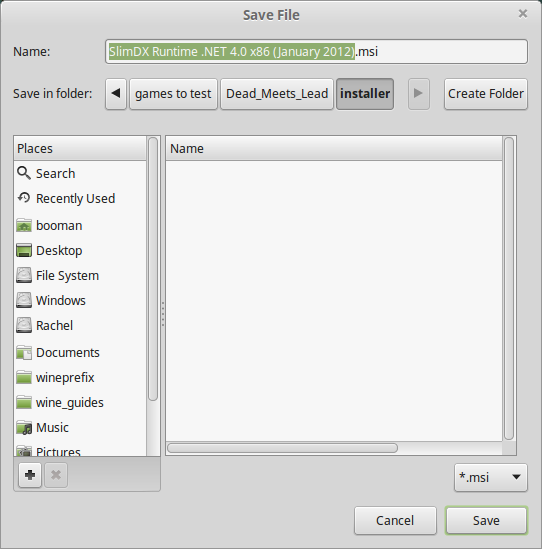Click the Places vertical scrollbar
Screen dimensions: 542x549
153,269
